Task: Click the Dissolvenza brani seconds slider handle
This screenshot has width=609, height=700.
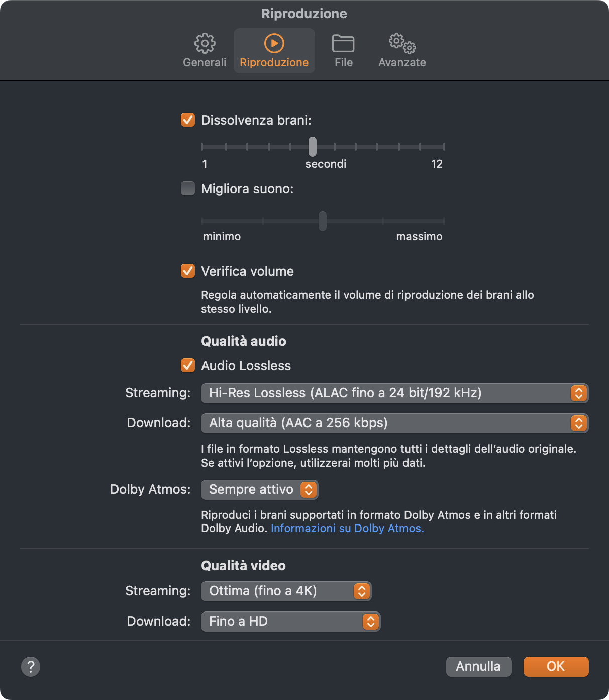Action: point(313,147)
